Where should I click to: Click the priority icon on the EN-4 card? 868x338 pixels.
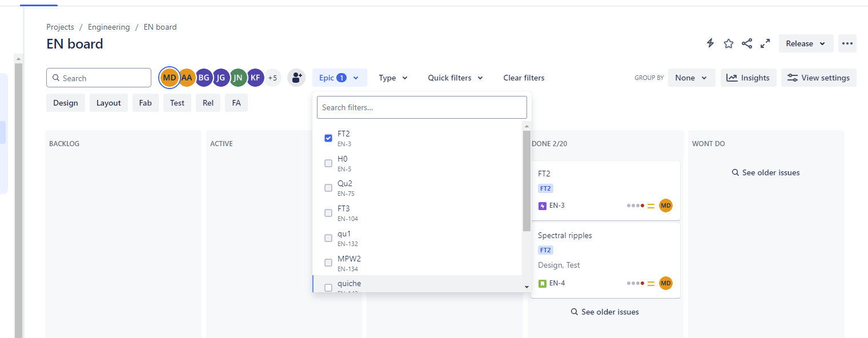[x=651, y=283]
